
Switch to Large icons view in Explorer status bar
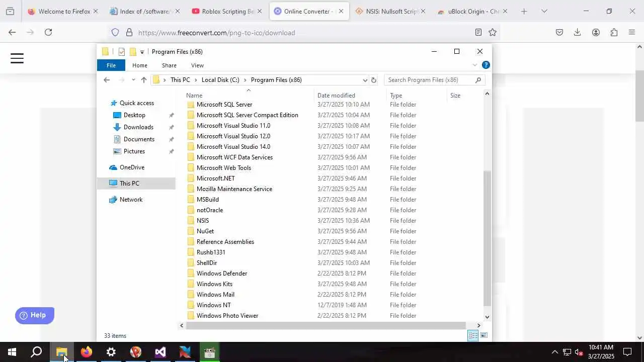click(484, 335)
